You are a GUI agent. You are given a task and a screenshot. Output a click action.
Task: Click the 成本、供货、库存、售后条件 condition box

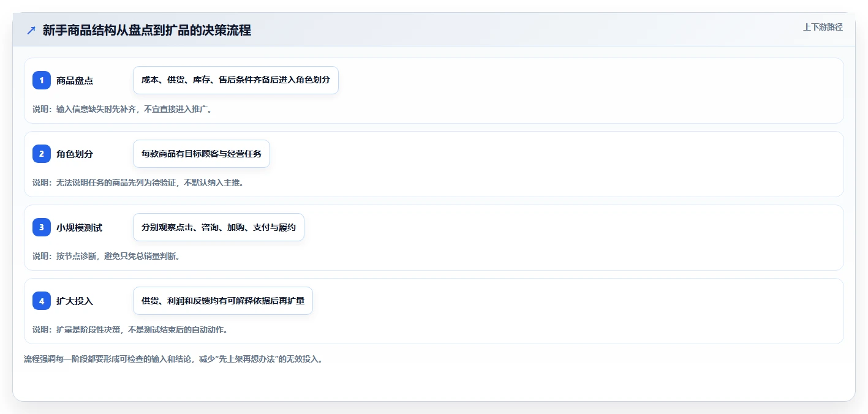236,80
